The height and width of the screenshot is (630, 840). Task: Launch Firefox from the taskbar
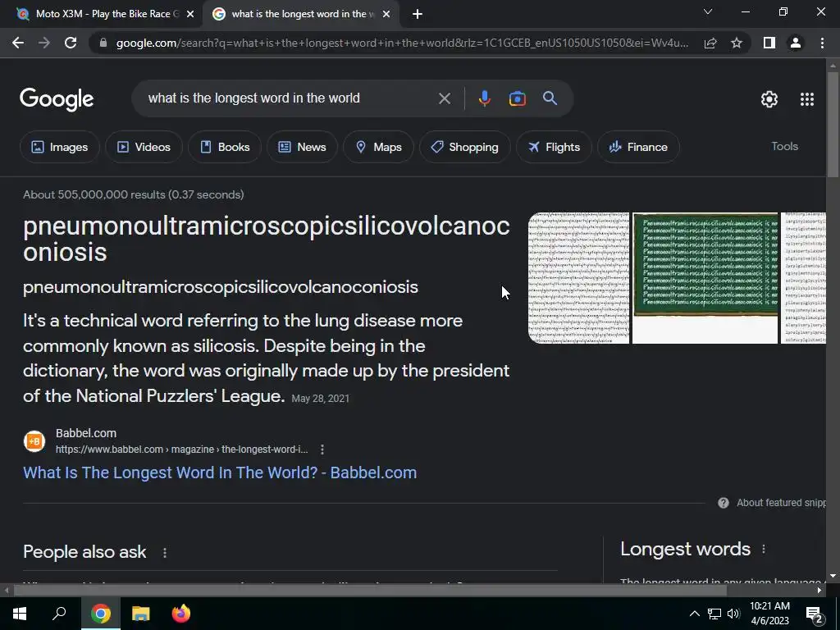181,614
